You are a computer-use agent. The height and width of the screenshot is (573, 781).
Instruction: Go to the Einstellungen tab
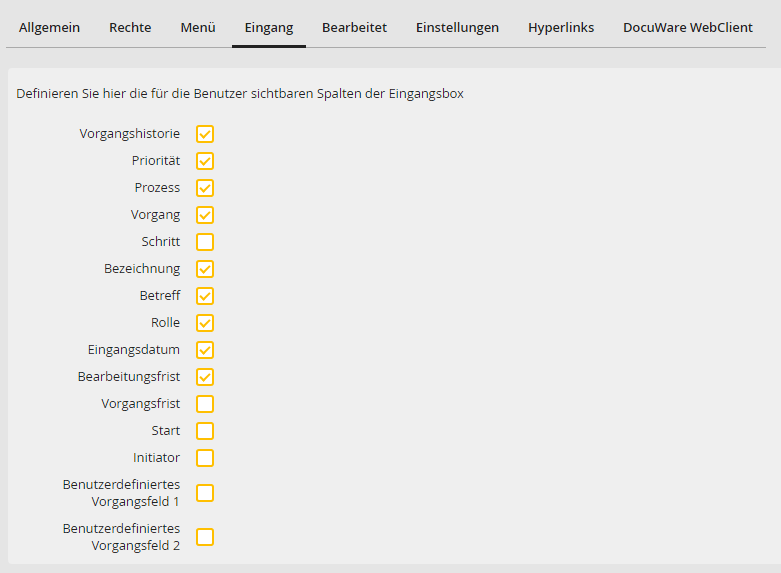(x=457, y=28)
